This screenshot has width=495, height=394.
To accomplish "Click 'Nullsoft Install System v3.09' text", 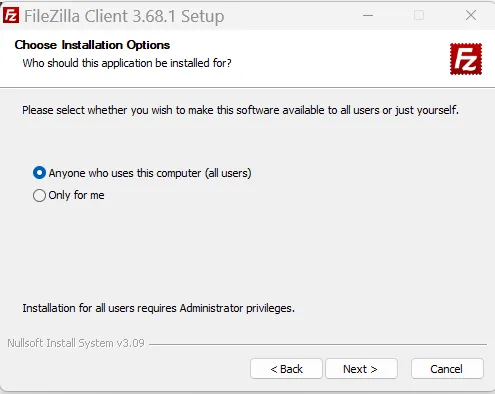I will point(76,343).
